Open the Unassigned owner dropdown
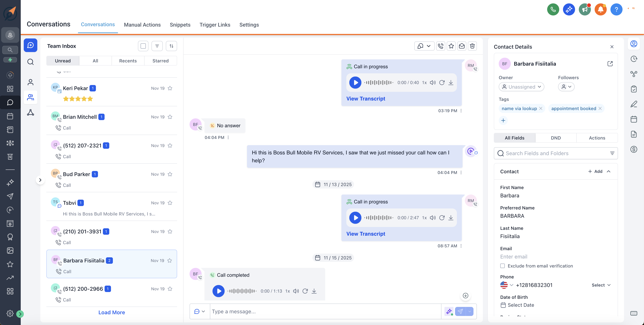 point(522,87)
